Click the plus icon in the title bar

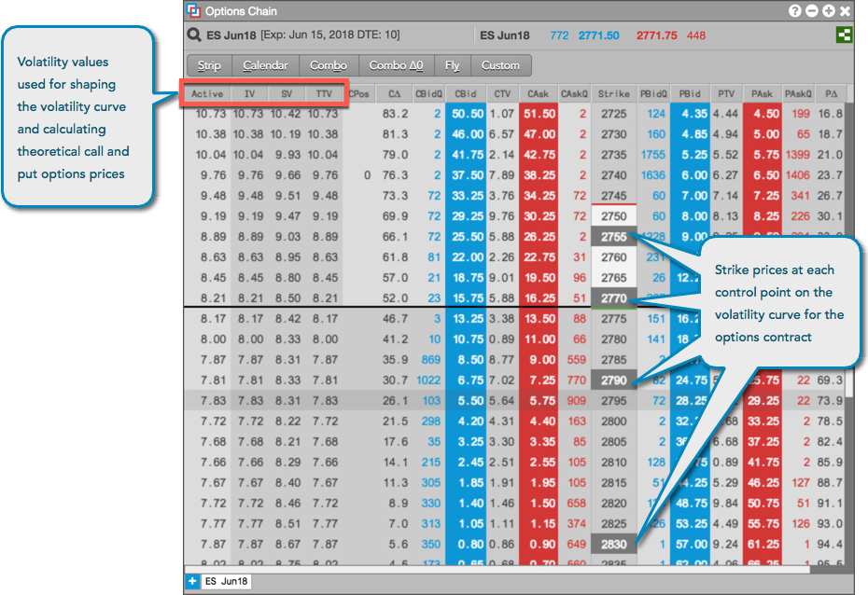(x=830, y=11)
